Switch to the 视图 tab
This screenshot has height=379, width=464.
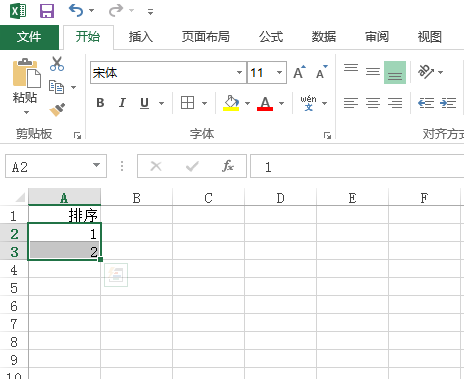click(x=430, y=37)
